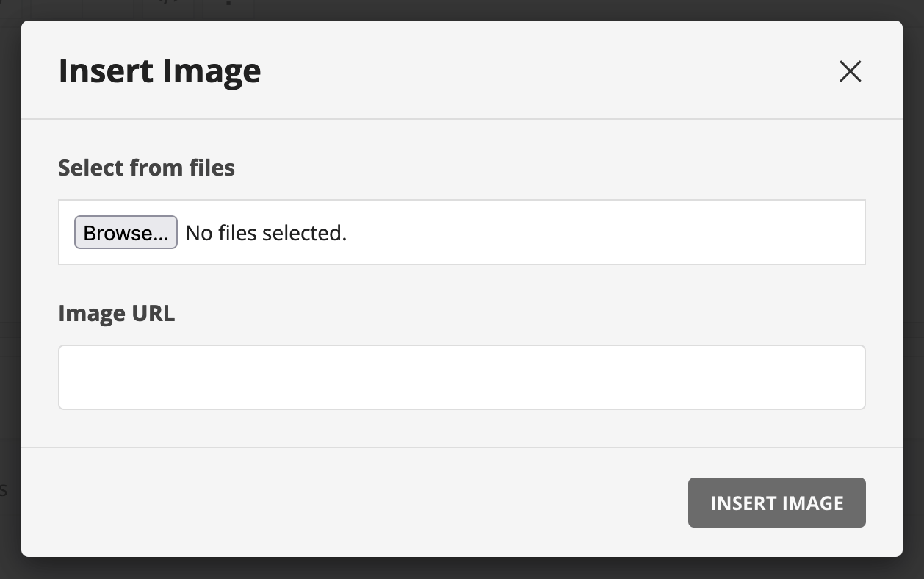Click the dimmed backdrop right of the dialog
924x579 pixels.
coord(914,294)
